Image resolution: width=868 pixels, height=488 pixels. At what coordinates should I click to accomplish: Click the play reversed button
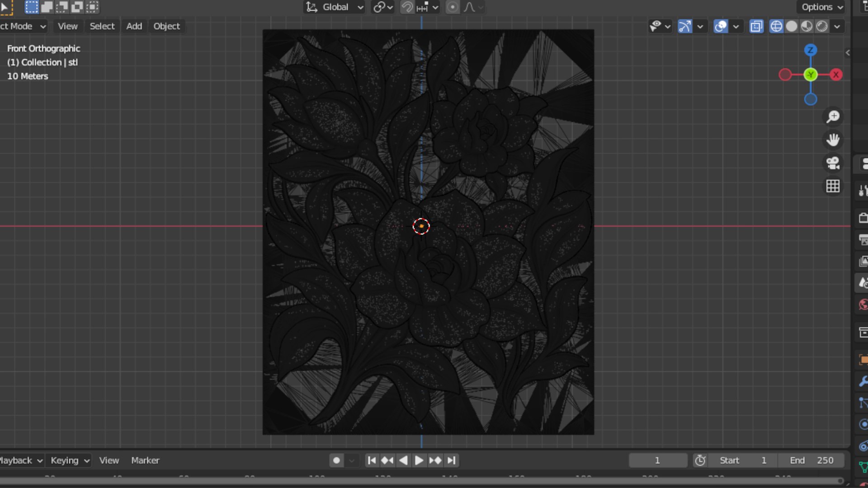[403, 460]
